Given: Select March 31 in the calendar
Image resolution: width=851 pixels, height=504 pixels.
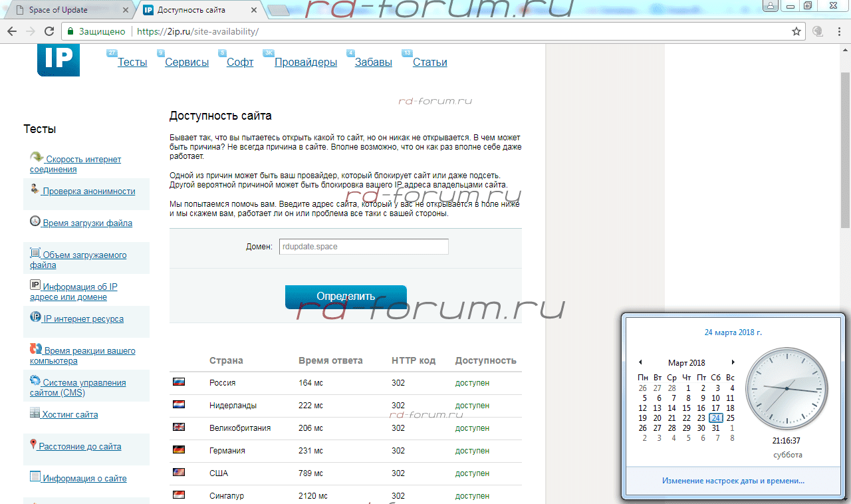Looking at the screenshot, I should coord(715,428).
